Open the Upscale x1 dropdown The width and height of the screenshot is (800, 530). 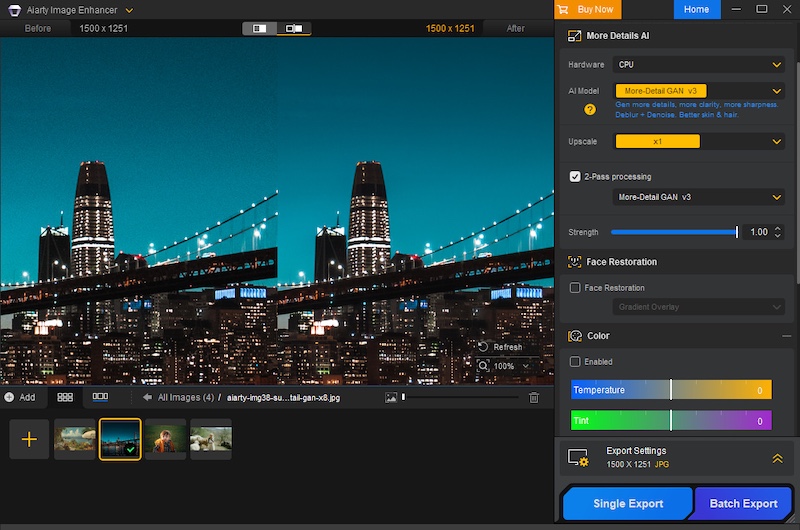[699, 142]
